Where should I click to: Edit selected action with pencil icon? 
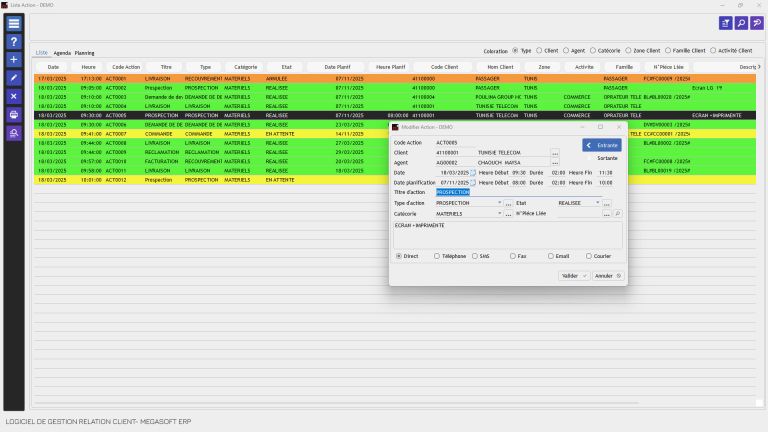14,78
